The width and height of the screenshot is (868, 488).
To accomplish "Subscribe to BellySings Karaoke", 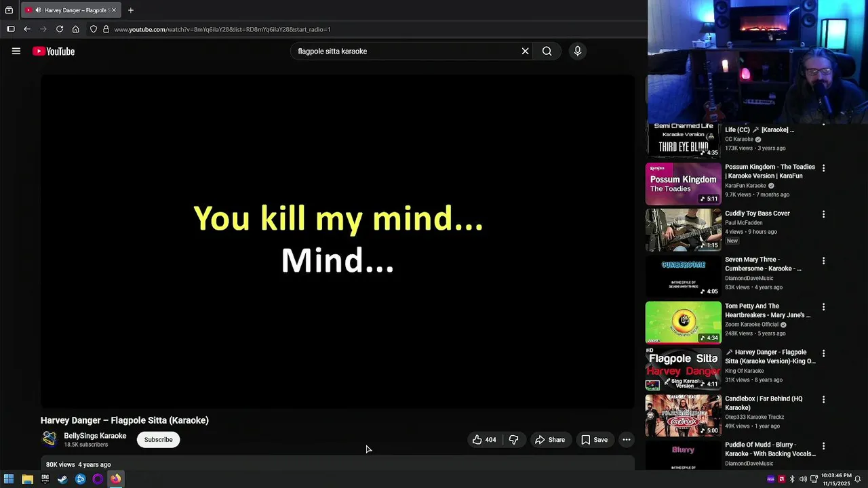I will click(158, 440).
